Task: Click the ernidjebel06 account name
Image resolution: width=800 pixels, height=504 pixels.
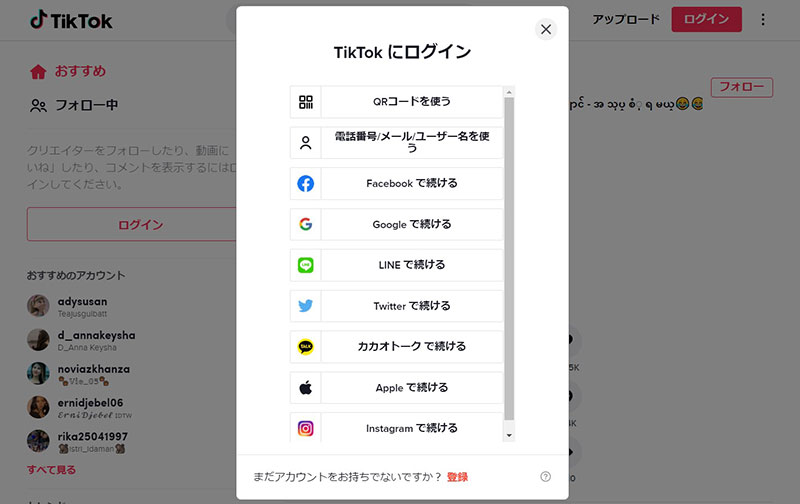Action: click(90, 402)
